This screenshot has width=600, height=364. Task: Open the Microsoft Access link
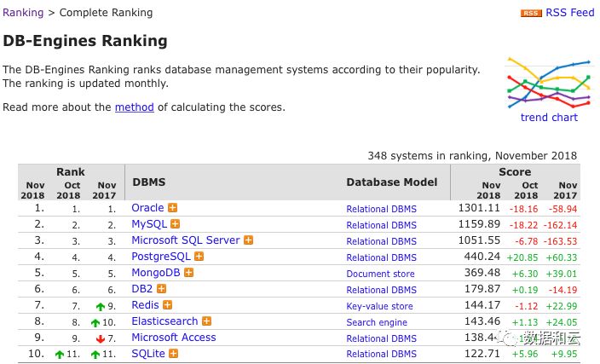174,338
